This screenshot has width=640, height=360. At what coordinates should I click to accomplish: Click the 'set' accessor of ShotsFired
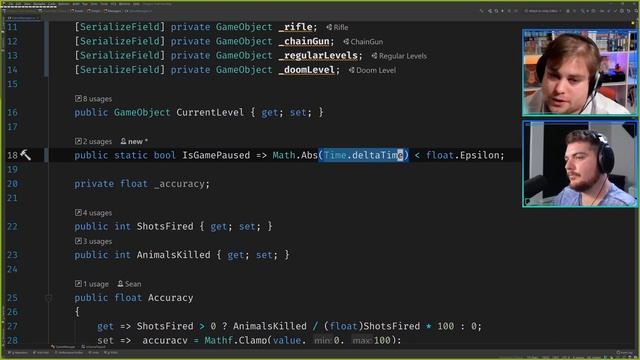[247, 226]
